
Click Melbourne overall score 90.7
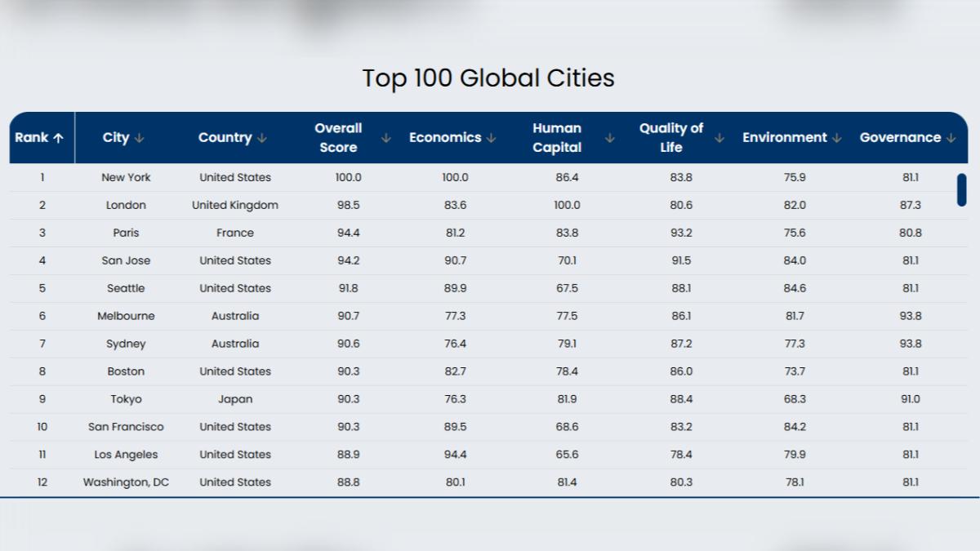click(349, 316)
